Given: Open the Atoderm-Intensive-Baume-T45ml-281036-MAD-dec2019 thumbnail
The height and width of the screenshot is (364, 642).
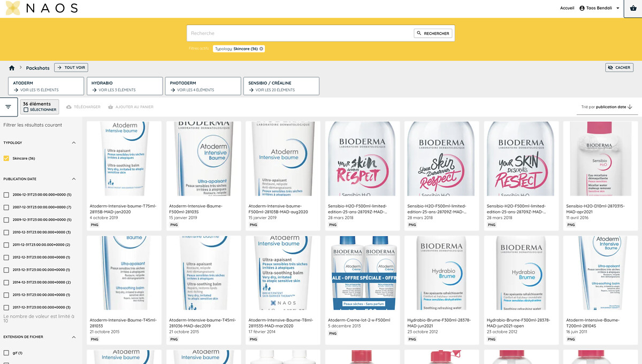Looking at the screenshot, I should tap(203, 273).
